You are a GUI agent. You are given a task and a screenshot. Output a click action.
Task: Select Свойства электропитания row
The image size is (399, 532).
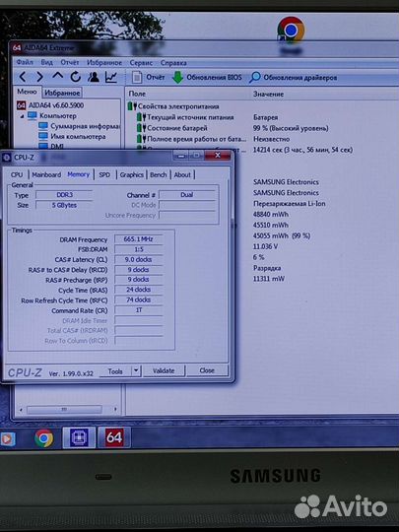click(173, 106)
